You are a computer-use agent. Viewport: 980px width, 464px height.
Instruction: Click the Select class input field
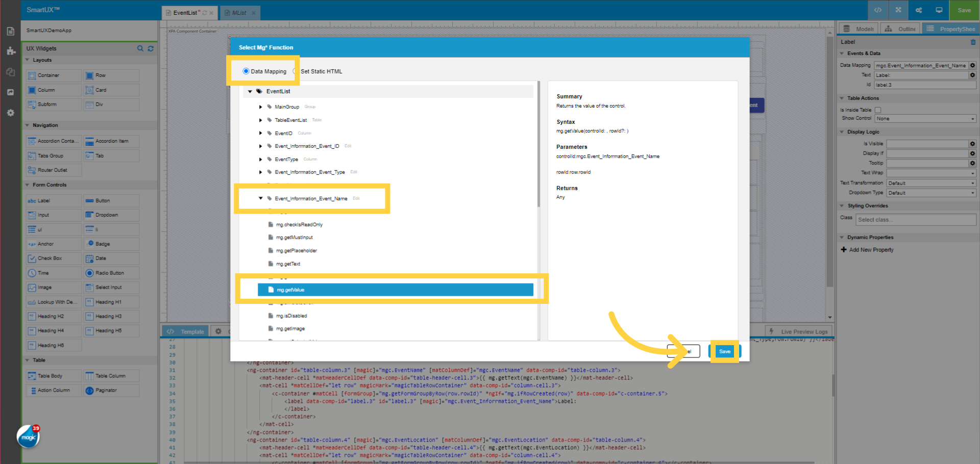(916, 219)
